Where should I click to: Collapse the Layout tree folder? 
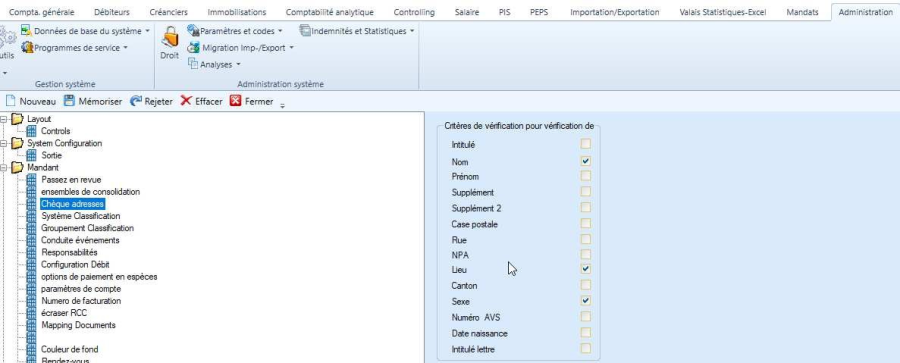[x=4, y=119]
